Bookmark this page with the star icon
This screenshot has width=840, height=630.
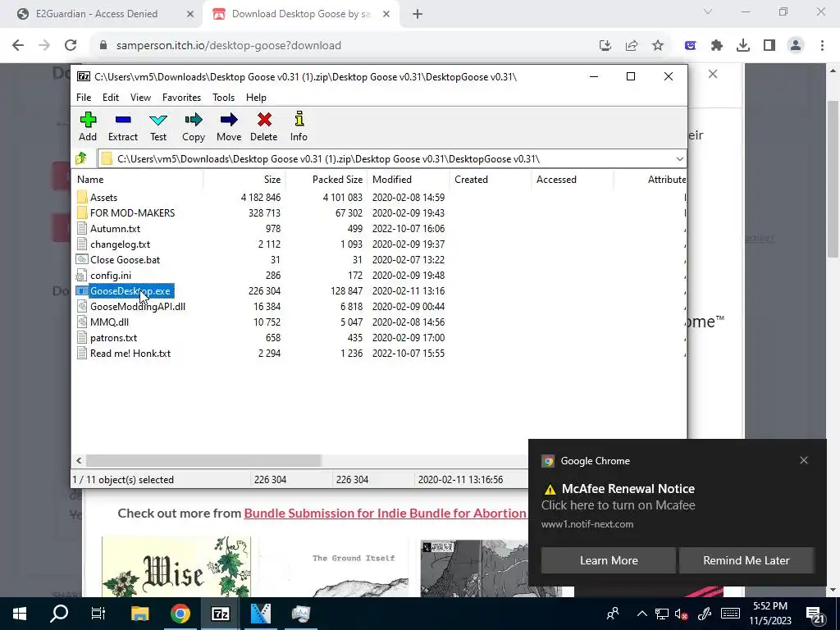coord(658,46)
